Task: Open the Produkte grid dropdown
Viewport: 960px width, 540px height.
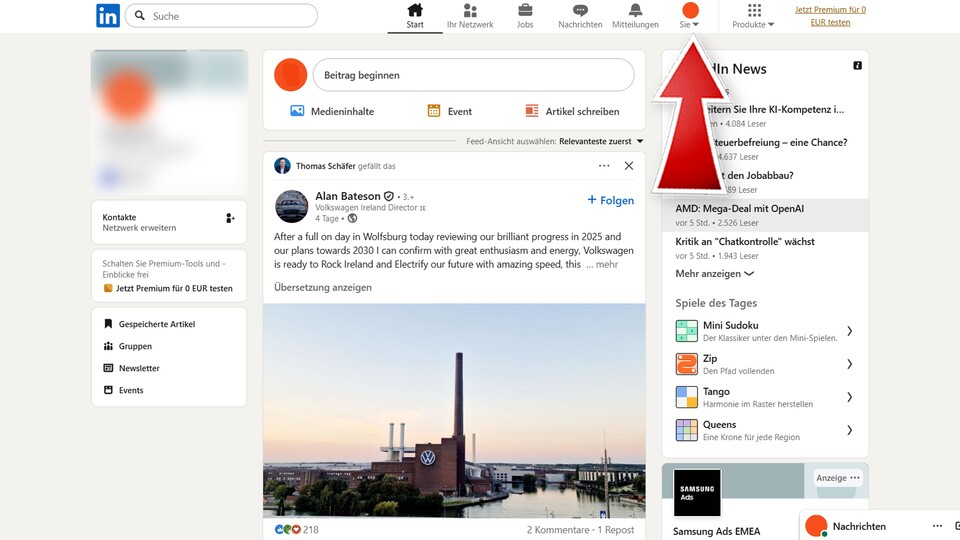Action: [x=754, y=16]
